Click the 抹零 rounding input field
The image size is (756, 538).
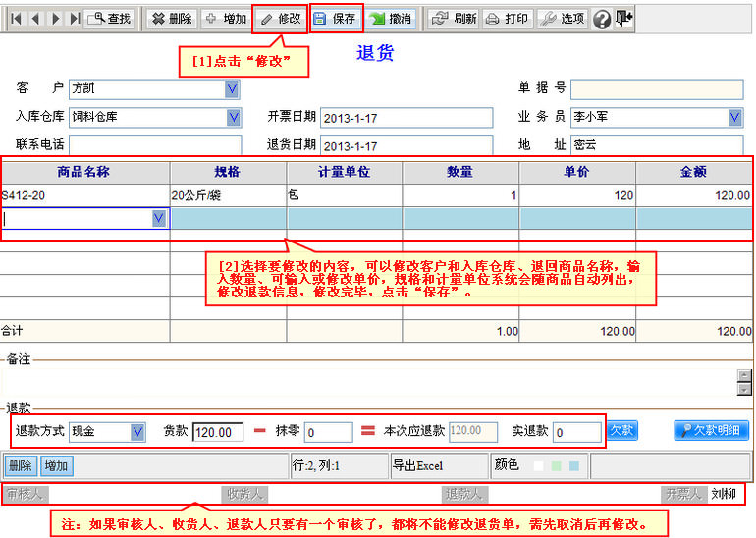tap(328, 432)
